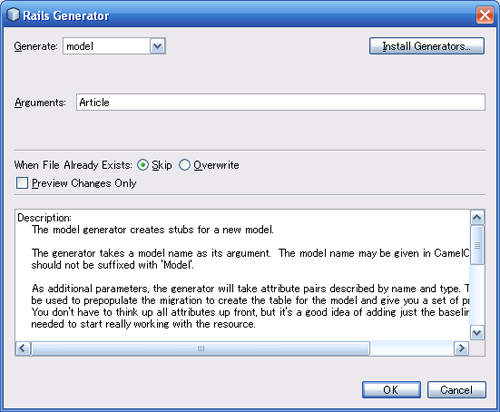Open the Generate dropdown arrow
Viewport: 500px width, 412px height.
click(157, 46)
